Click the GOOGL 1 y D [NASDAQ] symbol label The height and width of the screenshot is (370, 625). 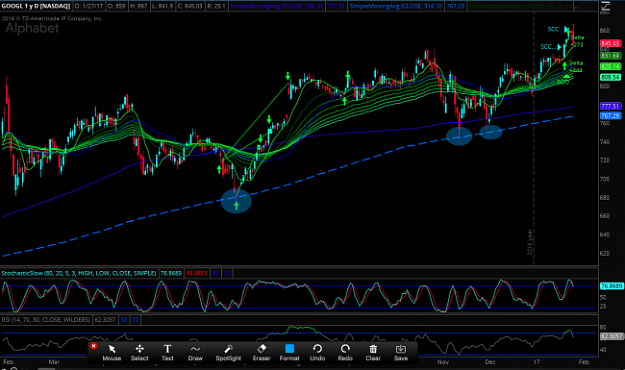36,6
